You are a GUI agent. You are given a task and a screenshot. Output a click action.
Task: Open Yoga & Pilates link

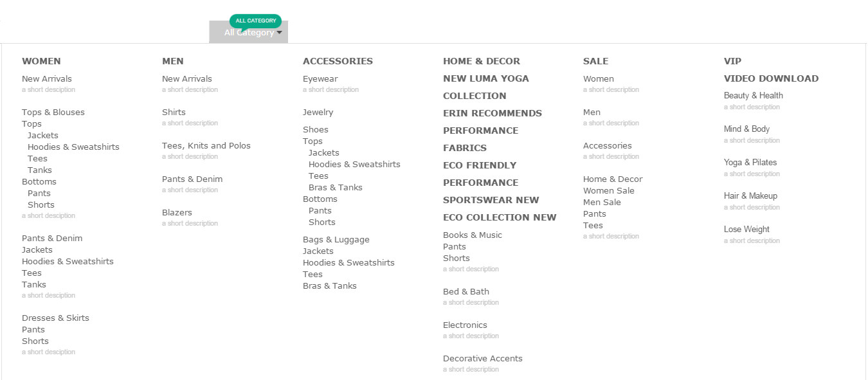click(x=750, y=162)
